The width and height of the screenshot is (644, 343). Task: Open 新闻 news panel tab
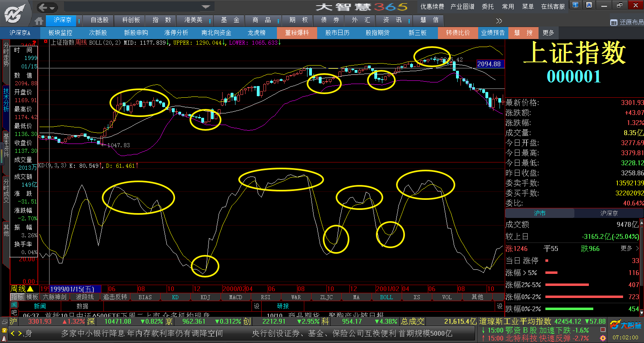40,306
